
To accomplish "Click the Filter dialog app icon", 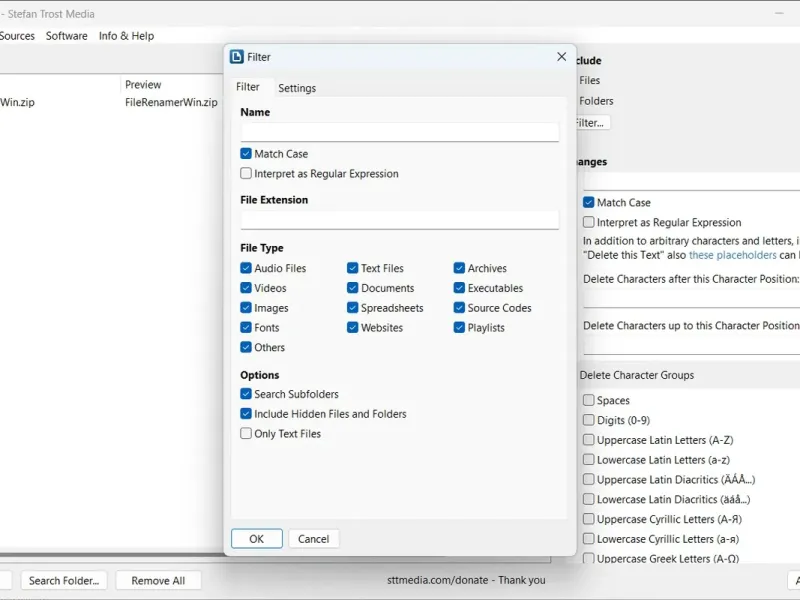I will pos(237,57).
